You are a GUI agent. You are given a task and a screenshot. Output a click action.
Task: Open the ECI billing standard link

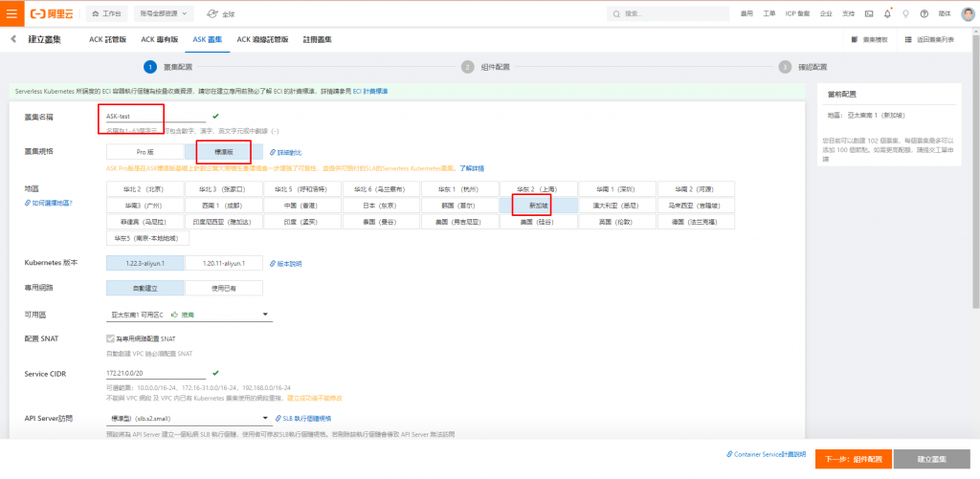pyautogui.click(x=370, y=91)
